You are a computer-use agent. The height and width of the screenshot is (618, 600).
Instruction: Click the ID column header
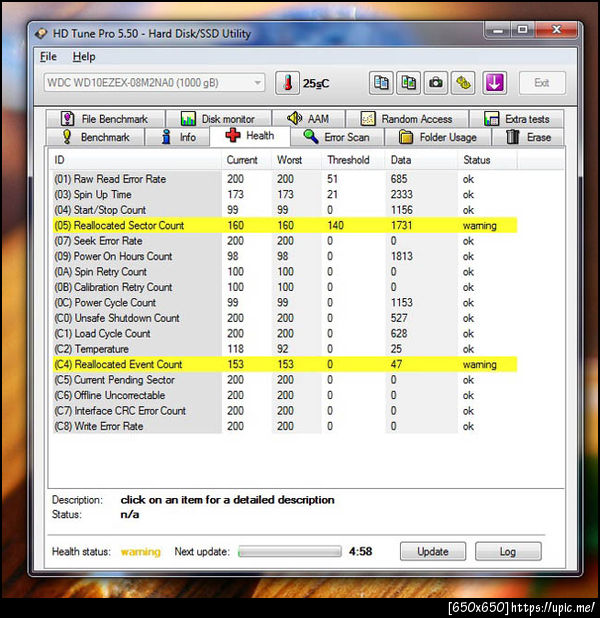pyautogui.click(x=136, y=160)
